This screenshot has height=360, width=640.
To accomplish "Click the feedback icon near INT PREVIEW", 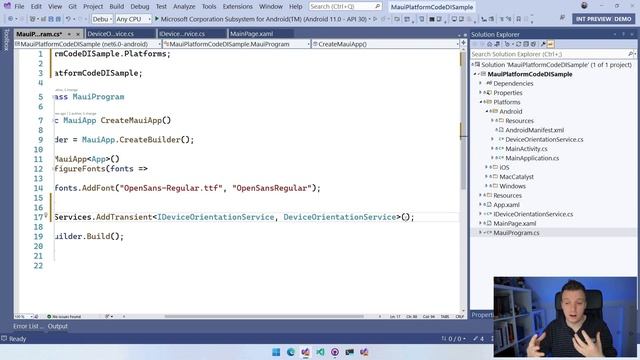I will (x=562, y=18).
